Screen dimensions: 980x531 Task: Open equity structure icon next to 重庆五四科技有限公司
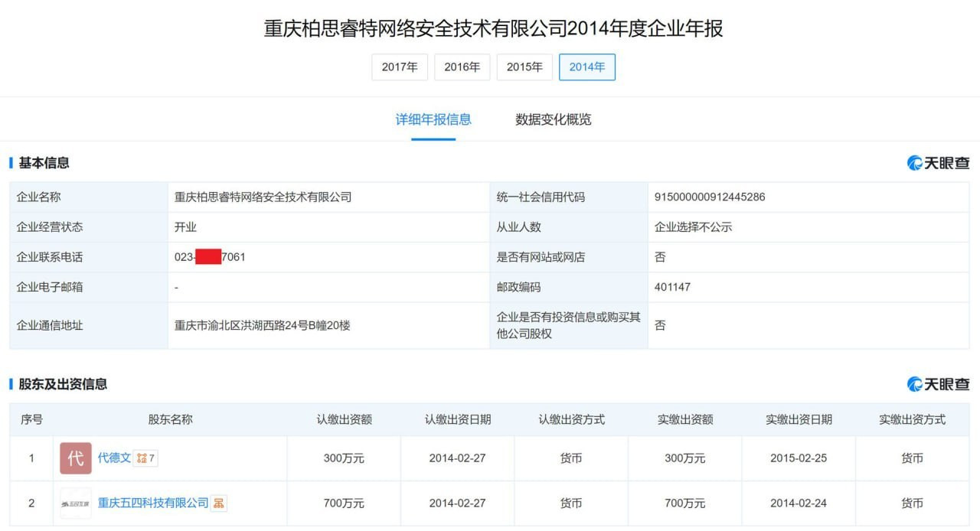click(x=220, y=503)
